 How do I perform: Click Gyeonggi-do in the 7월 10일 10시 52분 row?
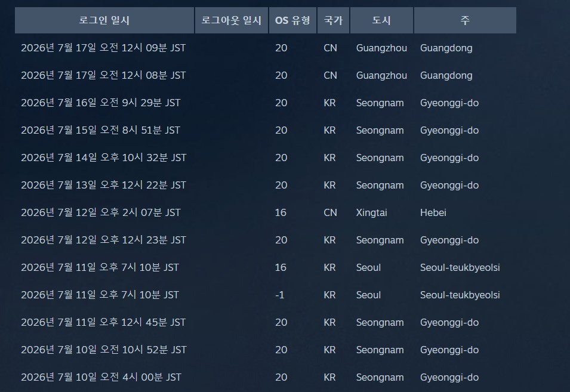pyautogui.click(x=449, y=350)
